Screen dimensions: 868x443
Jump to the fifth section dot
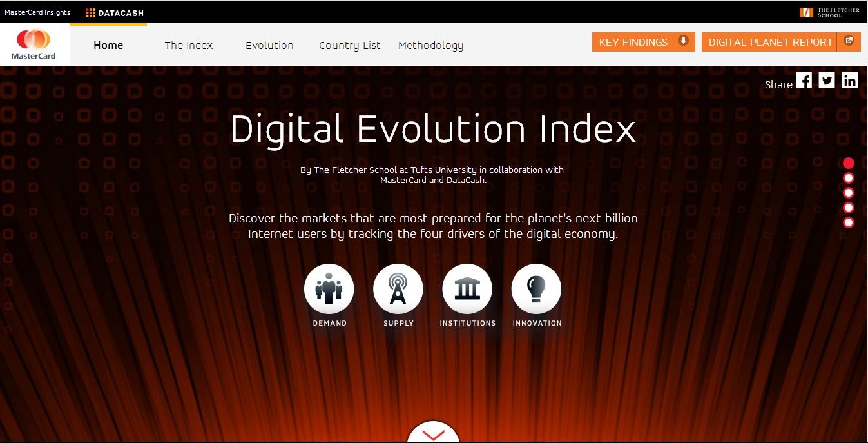tap(849, 222)
